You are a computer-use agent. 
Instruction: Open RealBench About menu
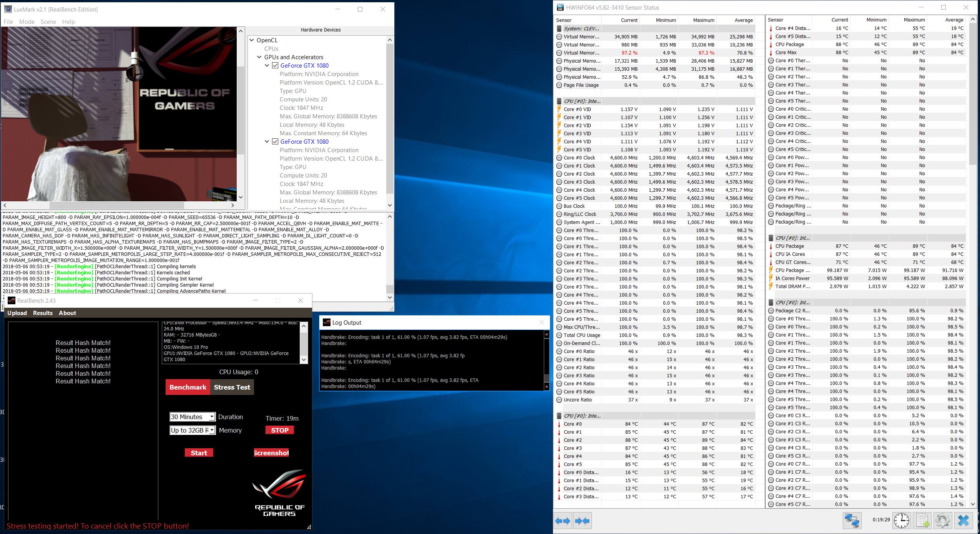(x=67, y=313)
